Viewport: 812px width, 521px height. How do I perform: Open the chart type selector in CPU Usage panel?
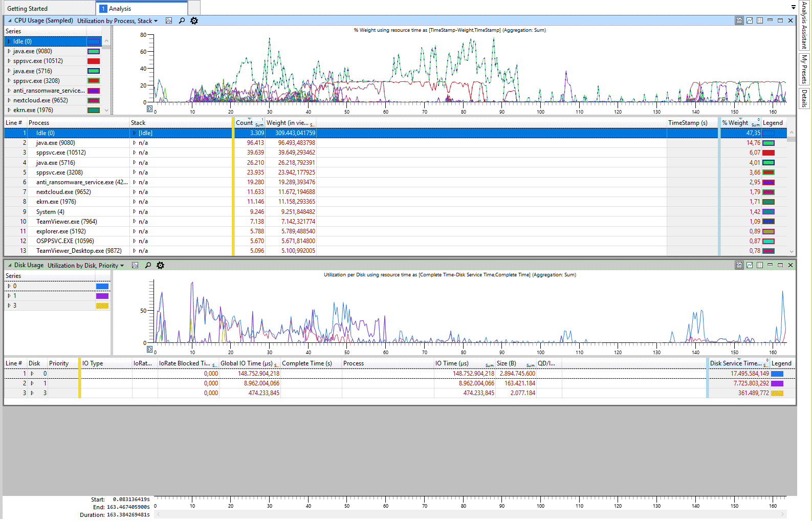point(169,21)
